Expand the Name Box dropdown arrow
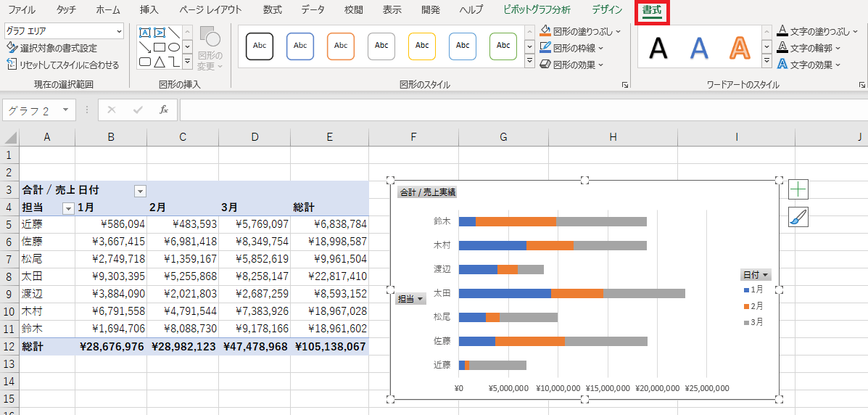This screenshot has width=868, height=415. (65, 110)
